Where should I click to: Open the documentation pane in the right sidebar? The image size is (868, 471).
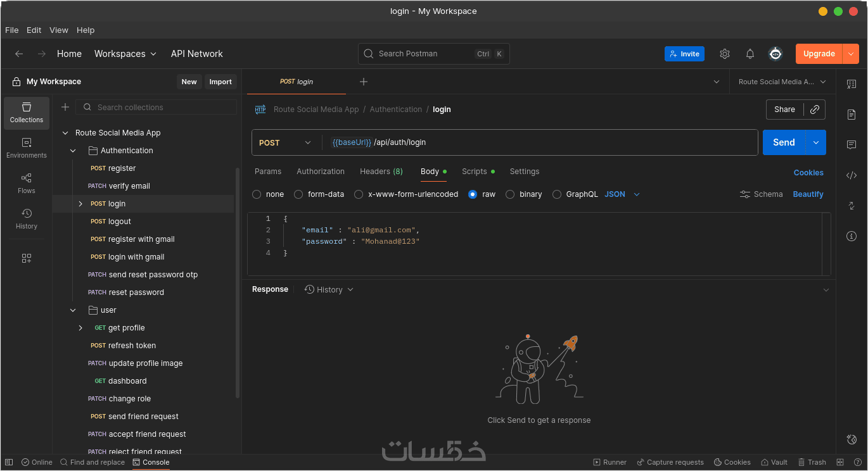(852, 115)
